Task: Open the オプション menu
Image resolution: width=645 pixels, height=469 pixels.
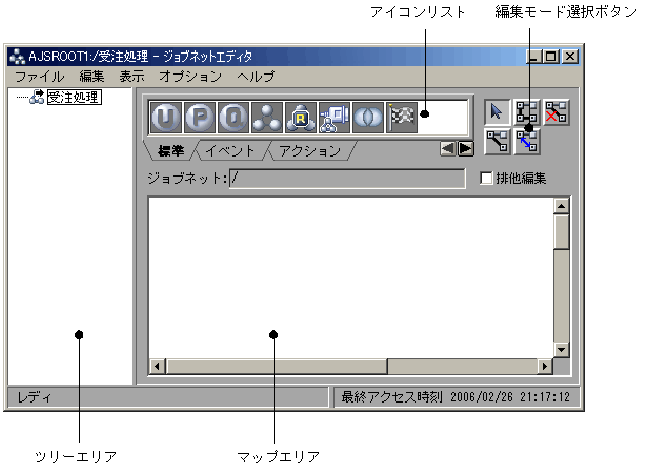Action: click(190, 76)
